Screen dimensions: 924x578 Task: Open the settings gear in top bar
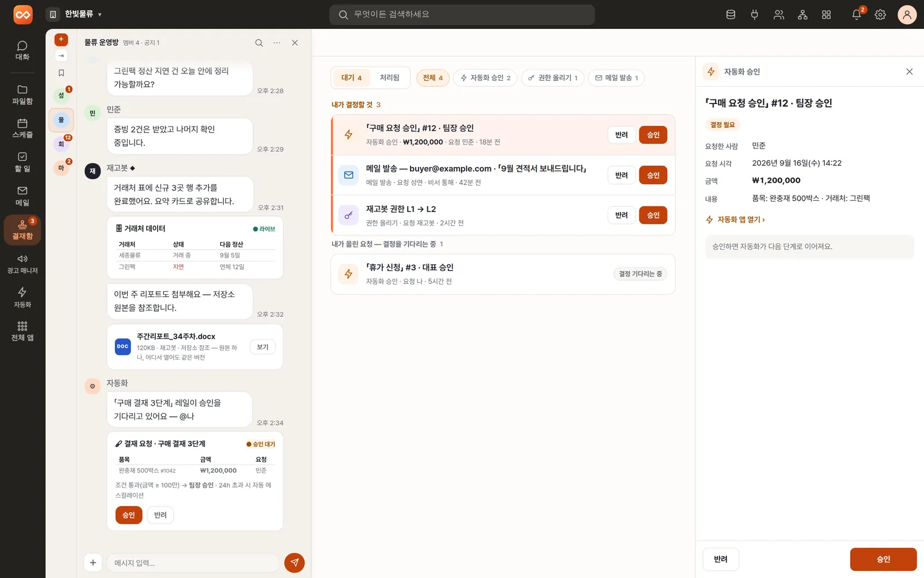[x=880, y=14]
